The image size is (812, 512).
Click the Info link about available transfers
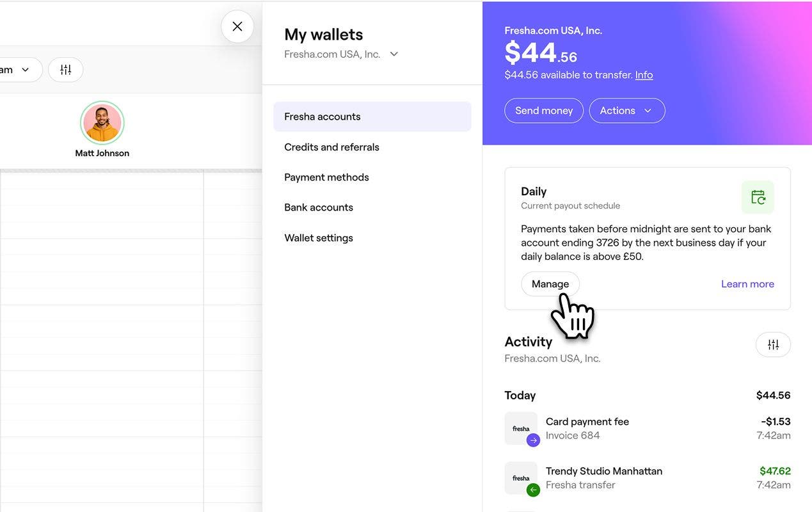pos(644,74)
